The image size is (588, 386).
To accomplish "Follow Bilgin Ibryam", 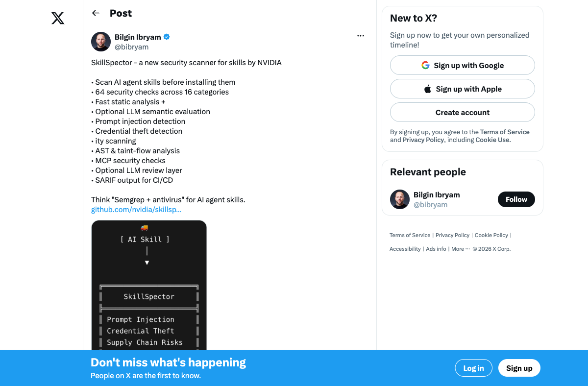I will pos(516,199).
